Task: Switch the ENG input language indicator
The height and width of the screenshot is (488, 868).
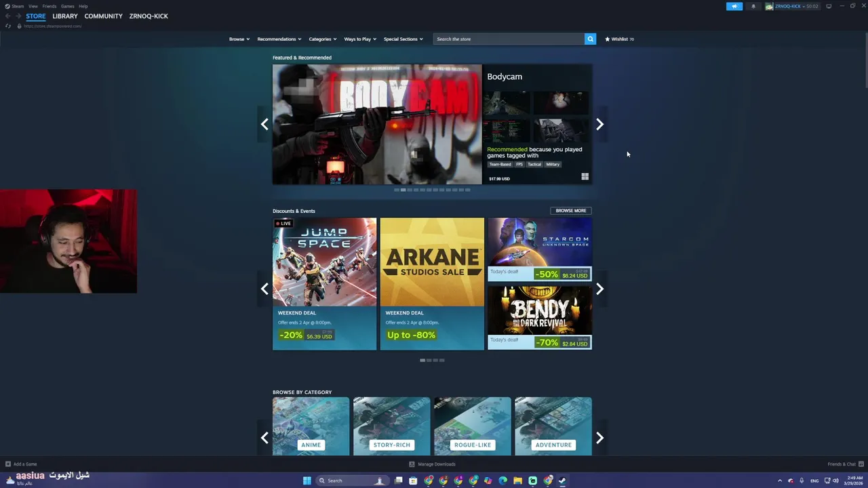Action: (814, 481)
